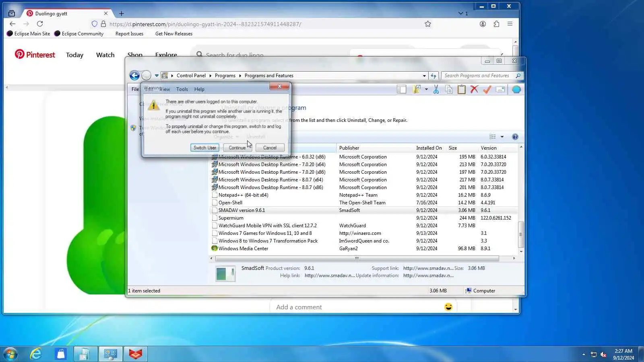
Task: Open the recent pages dropdown arrow
Action: pos(157,76)
